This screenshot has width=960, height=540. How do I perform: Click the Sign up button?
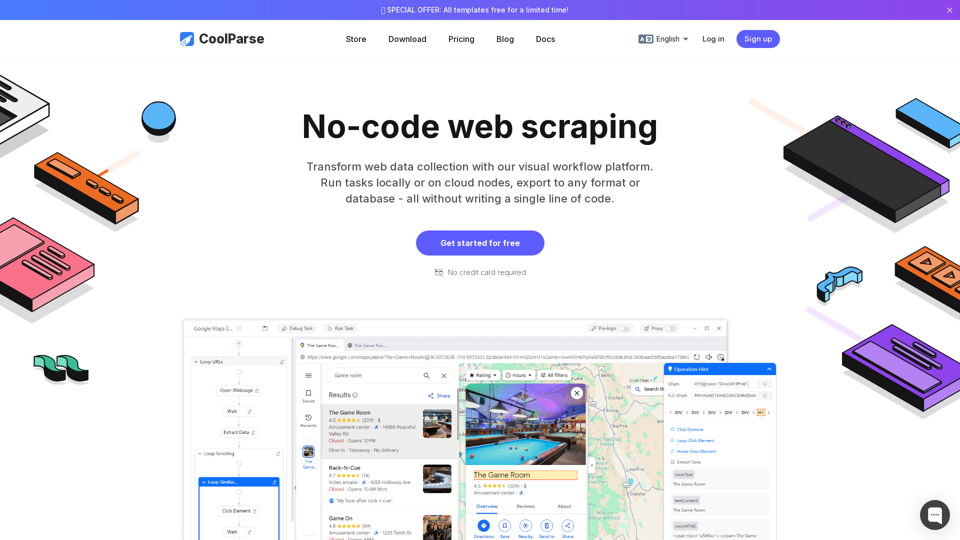tap(758, 39)
